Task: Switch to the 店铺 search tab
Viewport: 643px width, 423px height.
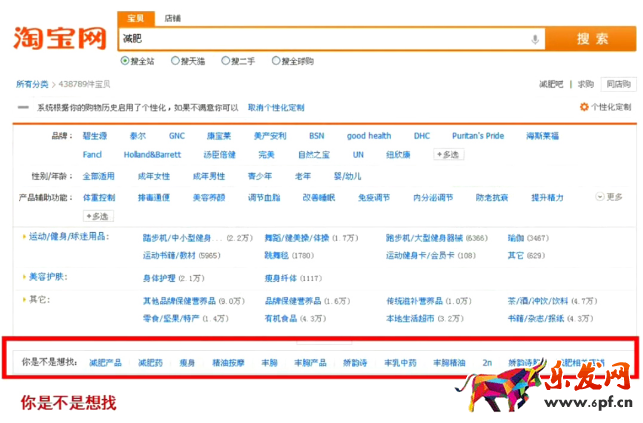Action: click(x=172, y=18)
